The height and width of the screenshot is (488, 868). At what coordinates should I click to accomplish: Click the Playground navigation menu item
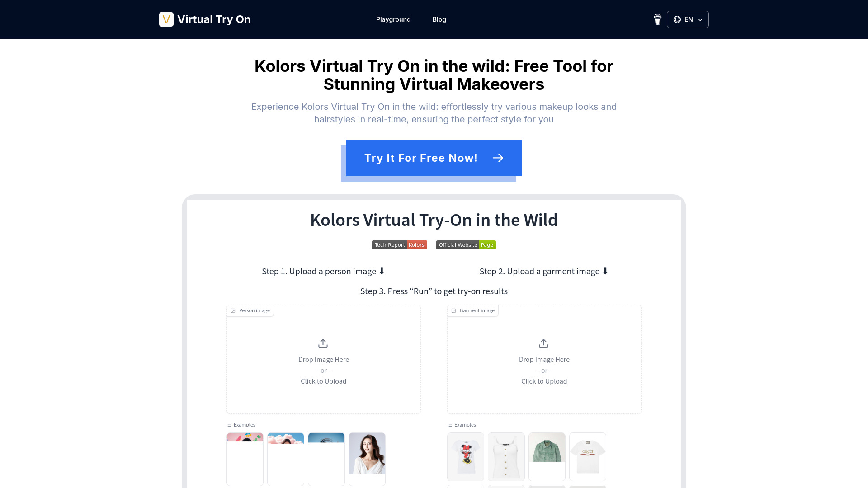click(393, 19)
